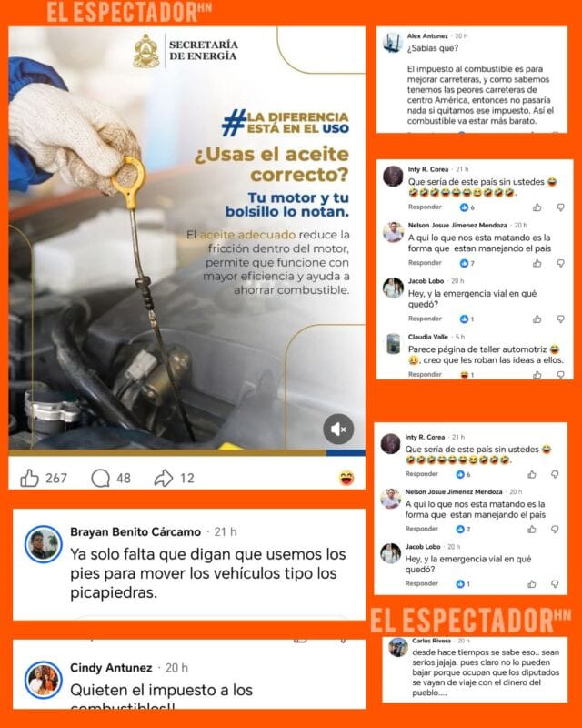View Alex Antunez's profile by name

[427, 35]
